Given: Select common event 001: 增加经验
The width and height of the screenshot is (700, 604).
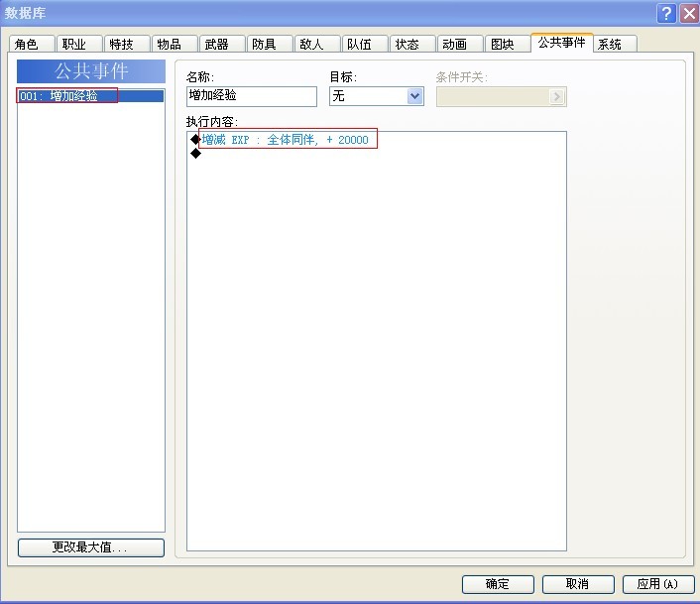Looking at the screenshot, I should (91, 96).
